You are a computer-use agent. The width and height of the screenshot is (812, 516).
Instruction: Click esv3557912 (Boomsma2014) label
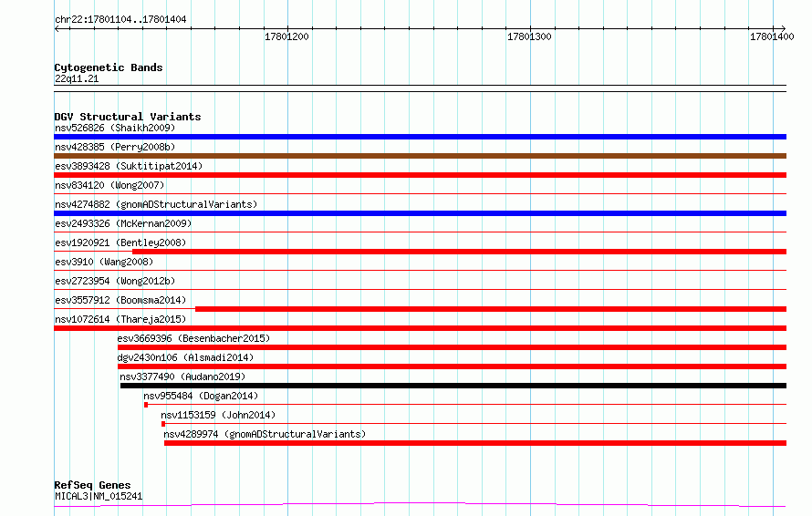[x=120, y=300]
